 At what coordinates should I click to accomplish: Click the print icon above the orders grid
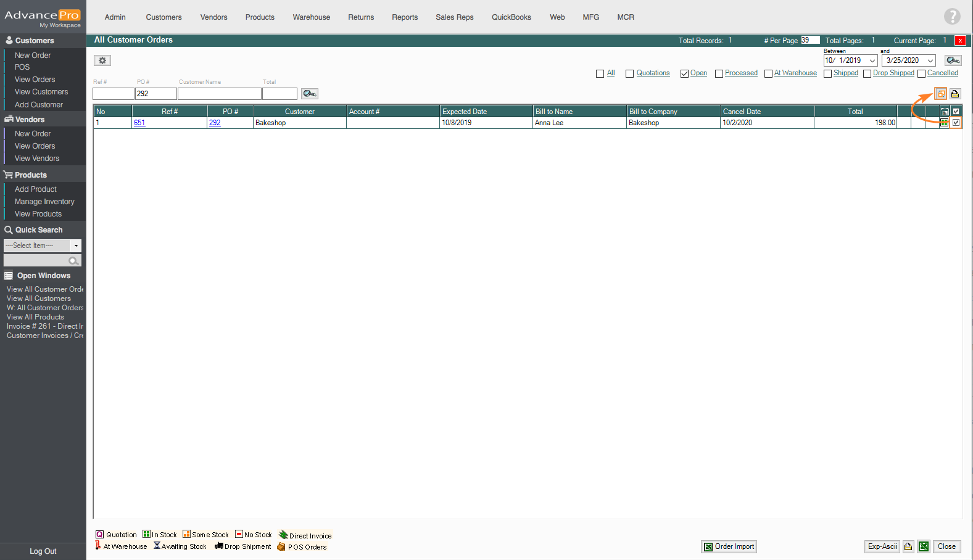[955, 94]
